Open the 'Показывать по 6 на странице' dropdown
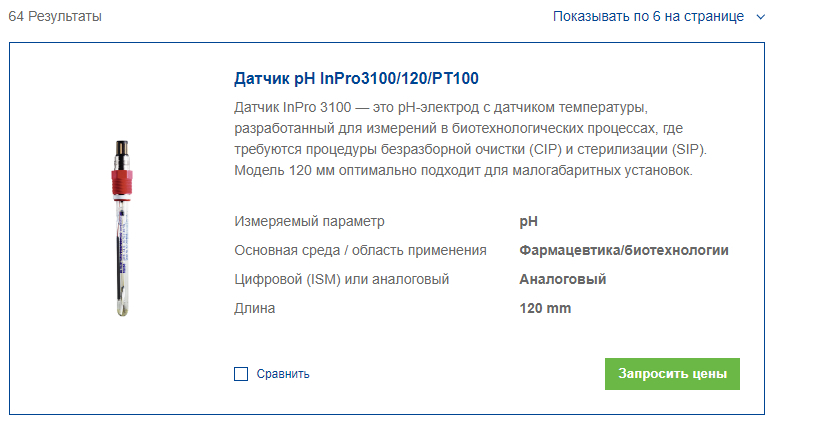Image resolution: width=824 pixels, height=425 pixels. click(x=648, y=17)
